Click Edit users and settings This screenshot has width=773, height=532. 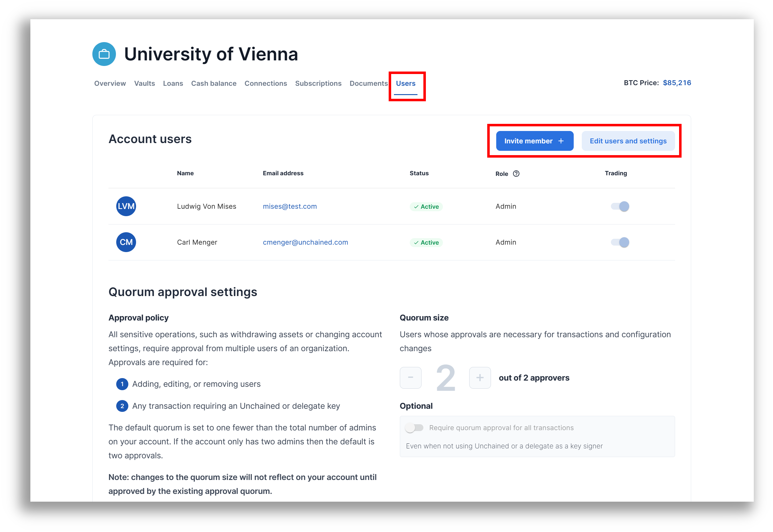tap(628, 141)
